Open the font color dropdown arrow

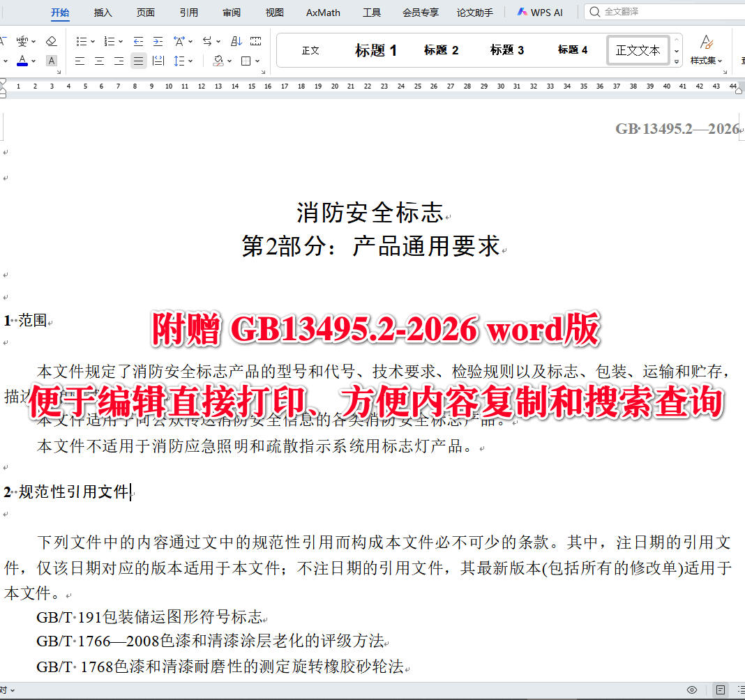(x=33, y=61)
